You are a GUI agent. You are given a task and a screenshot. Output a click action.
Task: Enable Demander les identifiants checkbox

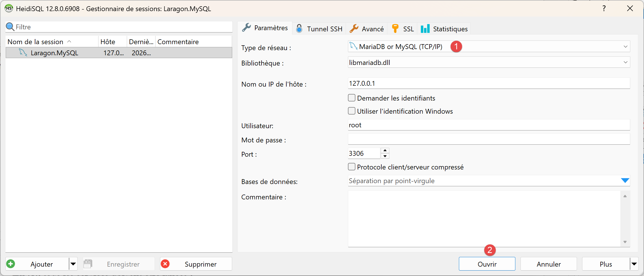point(352,98)
